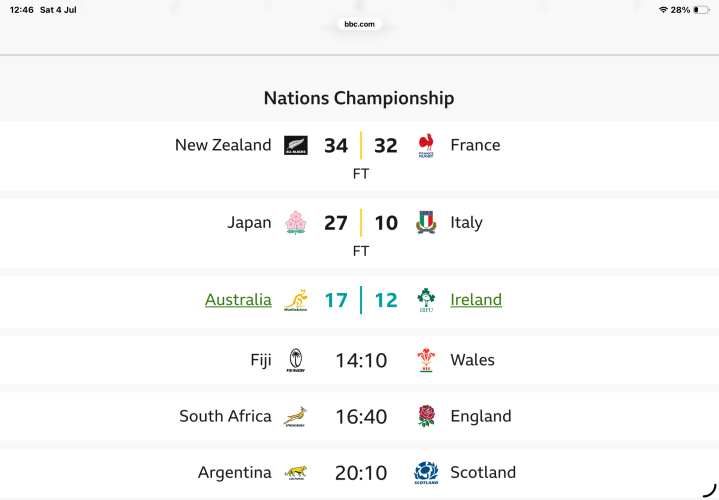This screenshot has width=719, height=500.
Task: Click the England red rose emblem
Action: click(426, 417)
